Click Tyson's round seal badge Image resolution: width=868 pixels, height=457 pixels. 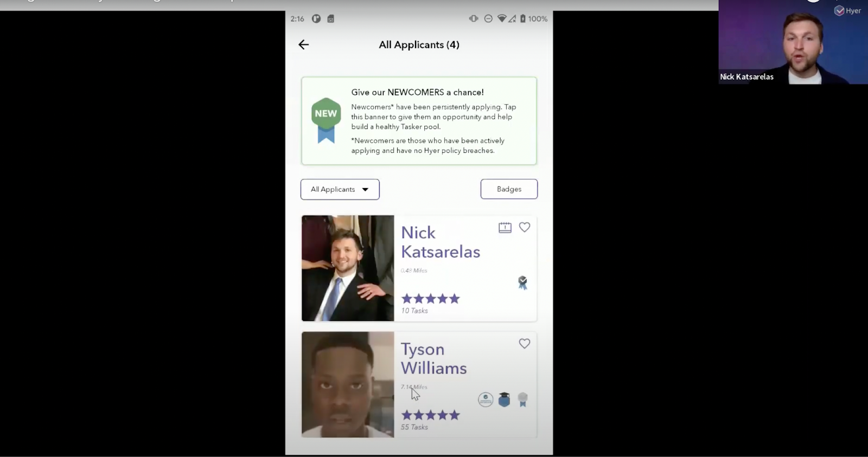pos(486,400)
